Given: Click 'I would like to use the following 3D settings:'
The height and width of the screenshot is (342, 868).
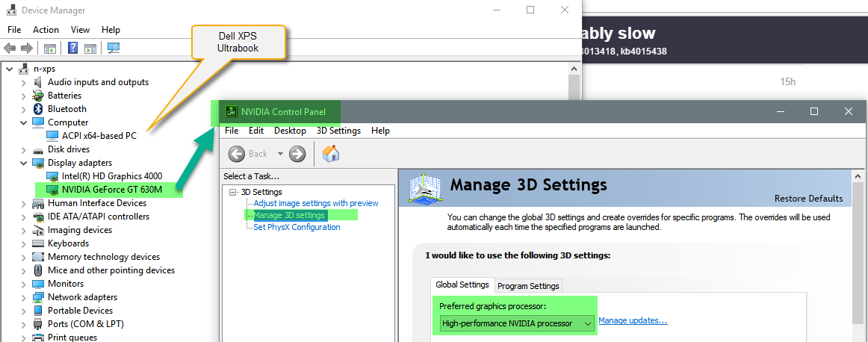Looking at the screenshot, I should point(518,255).
